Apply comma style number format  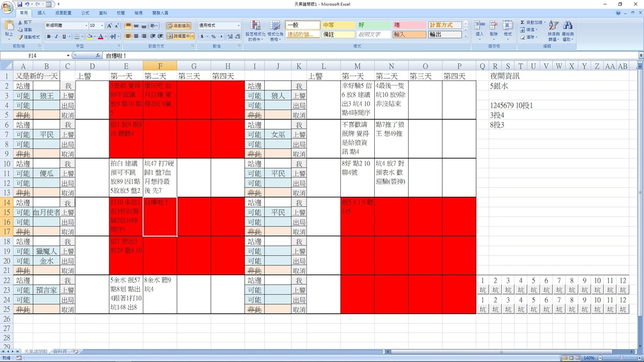click(221, 36)
